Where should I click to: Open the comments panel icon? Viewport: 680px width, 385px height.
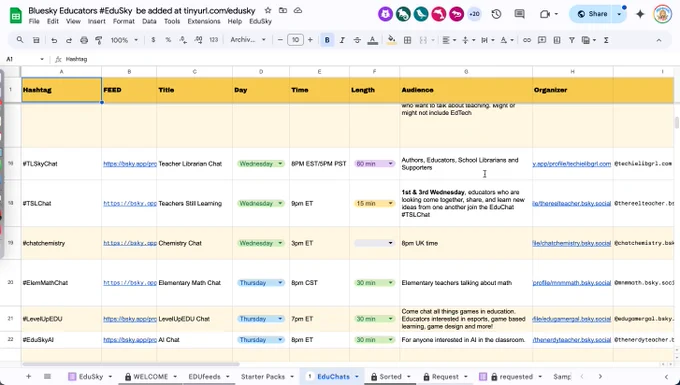(519, 14)
